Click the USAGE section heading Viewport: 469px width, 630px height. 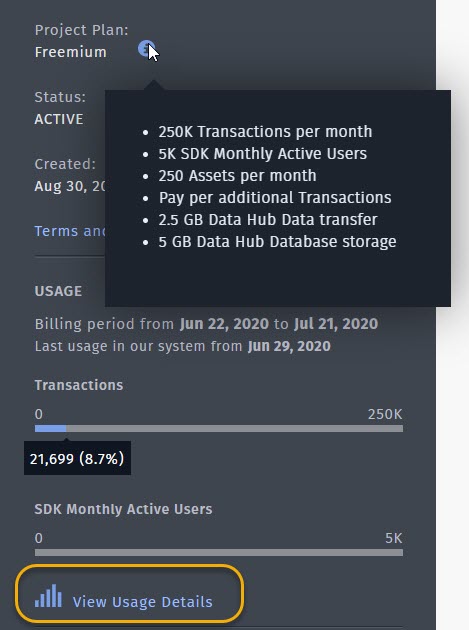pos(58,291)
